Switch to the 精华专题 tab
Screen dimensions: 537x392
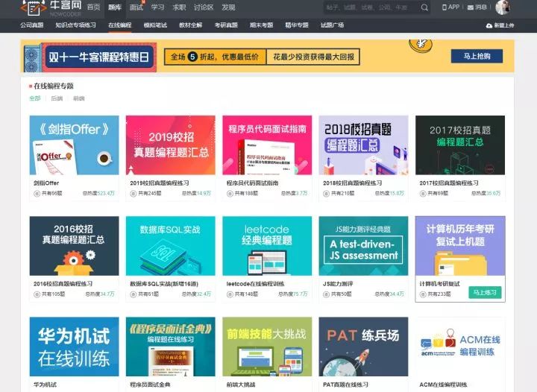coord(297,25)
